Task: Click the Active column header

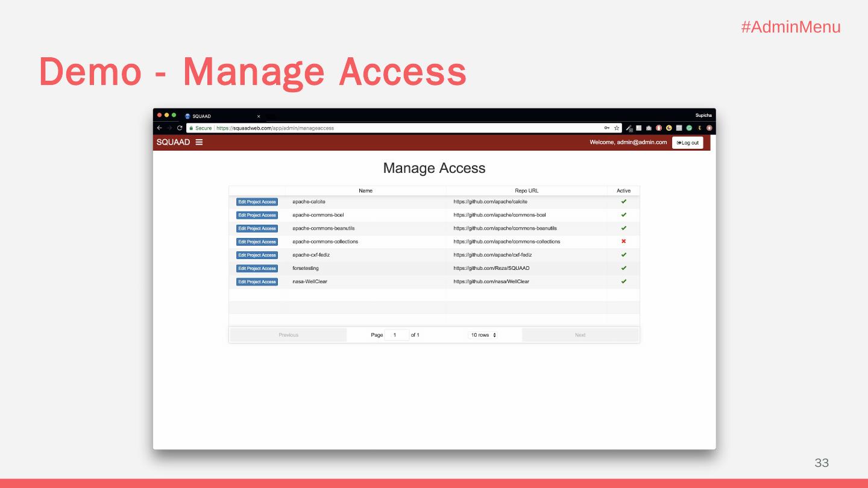Action: point(624,191)
